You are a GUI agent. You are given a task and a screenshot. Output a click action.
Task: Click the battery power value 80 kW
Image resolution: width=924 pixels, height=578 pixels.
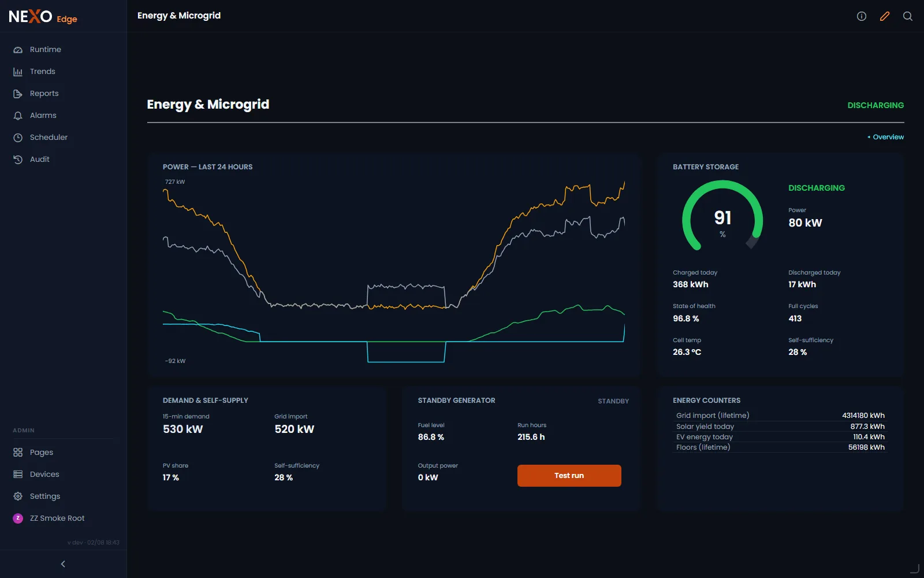point(805,223)
